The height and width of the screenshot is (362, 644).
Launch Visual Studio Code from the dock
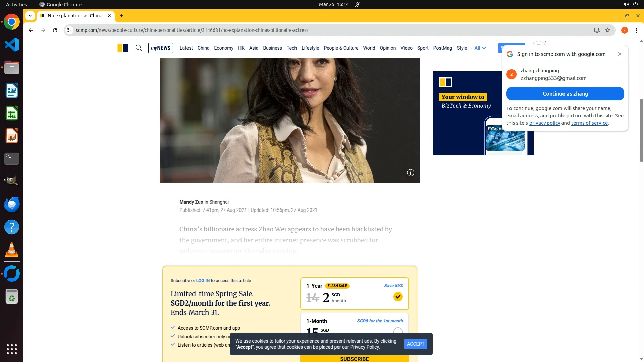coord(12,45)
